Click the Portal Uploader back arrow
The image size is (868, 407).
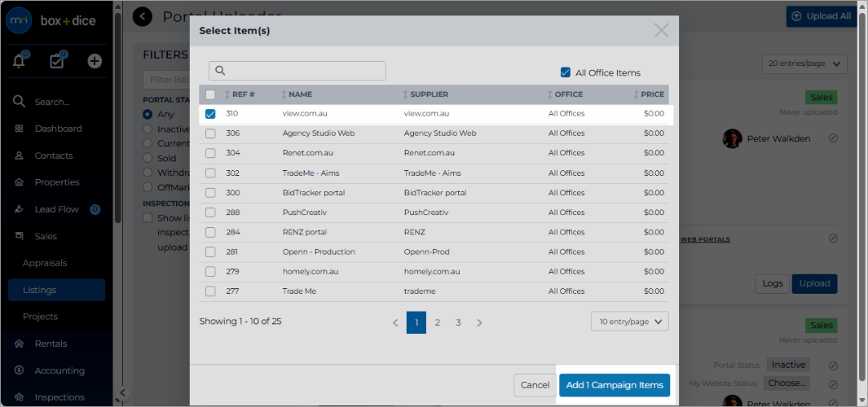pyautogui.click(x=142, y=17)
